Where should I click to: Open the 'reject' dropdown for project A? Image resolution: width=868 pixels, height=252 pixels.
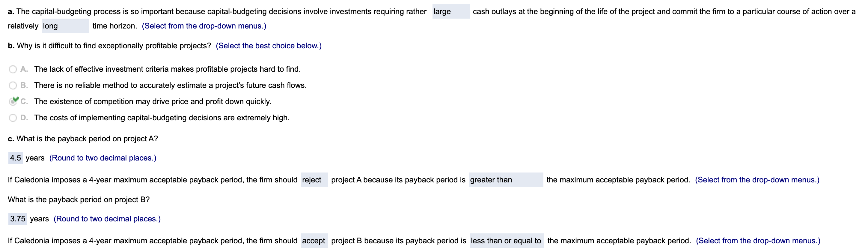click(x=314, y=180)
